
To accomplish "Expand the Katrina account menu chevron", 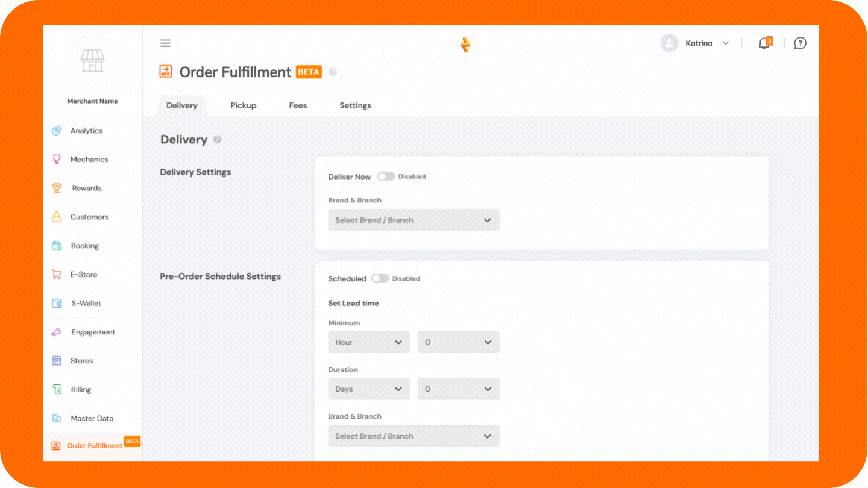I will tap(726, 43).
